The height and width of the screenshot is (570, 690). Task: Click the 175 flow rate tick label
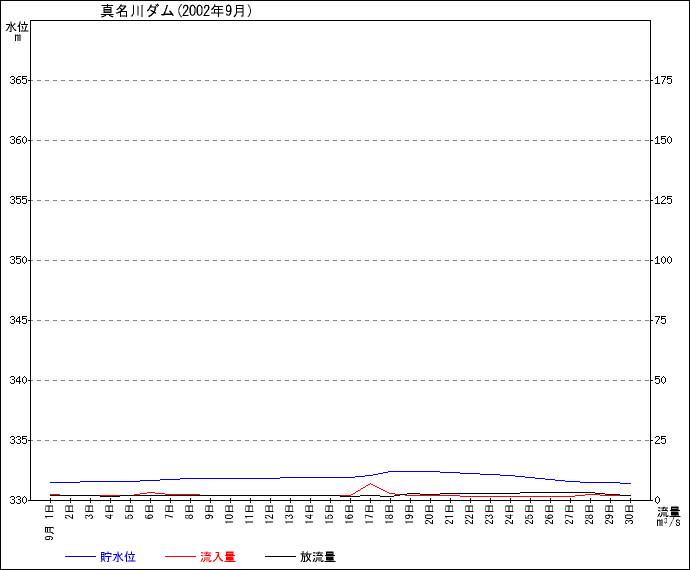[x=664, y=80]
